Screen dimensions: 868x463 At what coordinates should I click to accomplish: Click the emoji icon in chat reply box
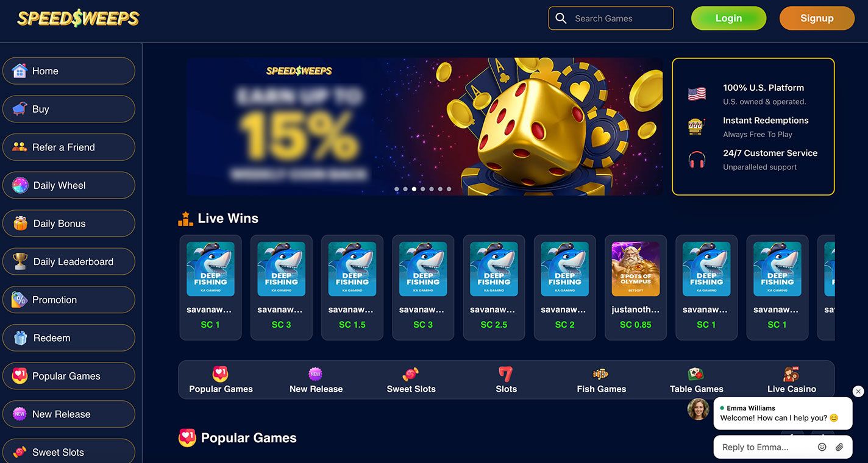point(822,447)
